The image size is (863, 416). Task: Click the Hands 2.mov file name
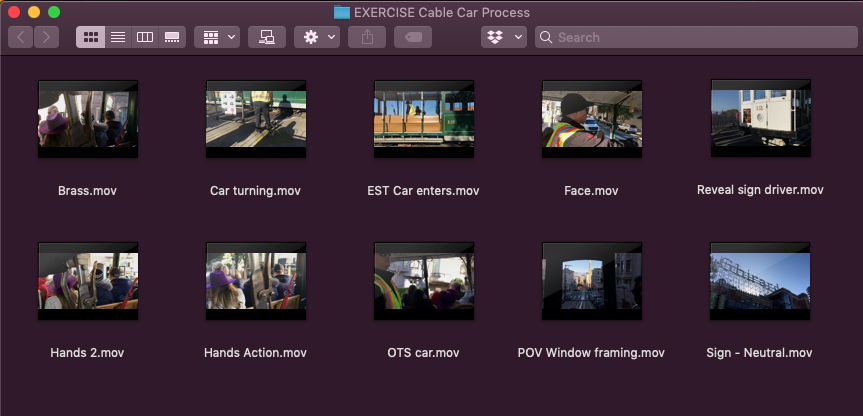pos(87,353)
